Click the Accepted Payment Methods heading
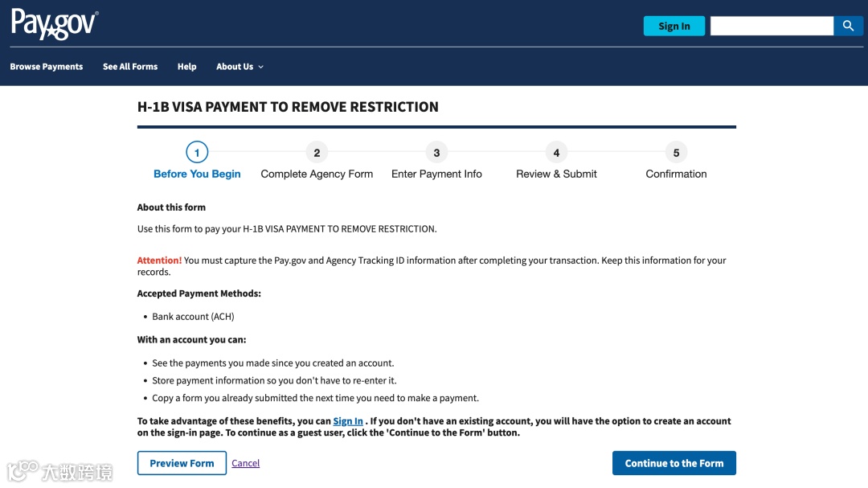Image resolution: width=868 pixels, height=488 pixels. coord(199,293)
